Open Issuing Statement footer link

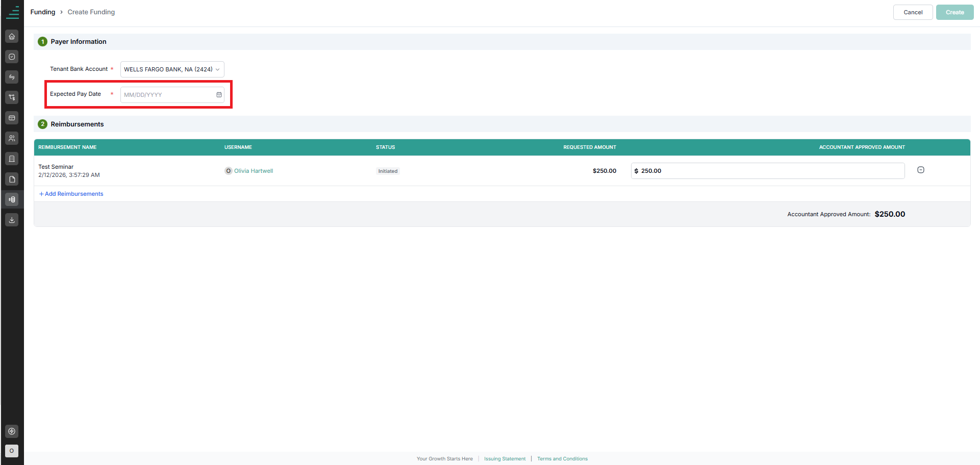click(x=505, y=459)
